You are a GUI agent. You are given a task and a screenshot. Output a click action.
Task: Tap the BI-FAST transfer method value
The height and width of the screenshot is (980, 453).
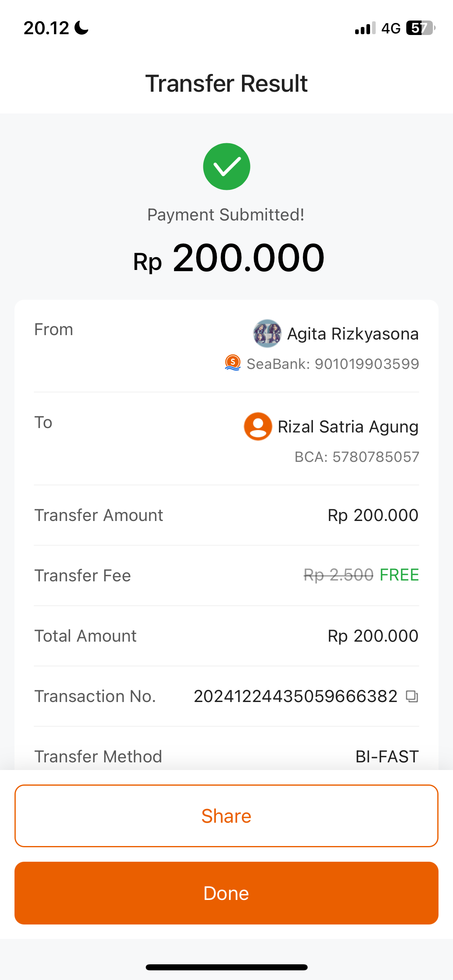[x=387, y=757]
